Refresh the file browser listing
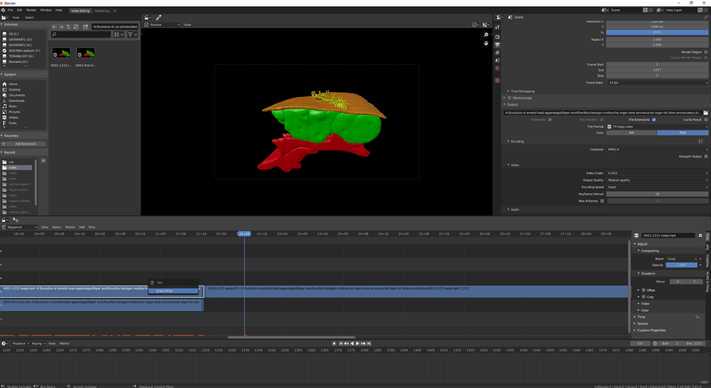This screenshot has height=388, width=711. point(76,27)
